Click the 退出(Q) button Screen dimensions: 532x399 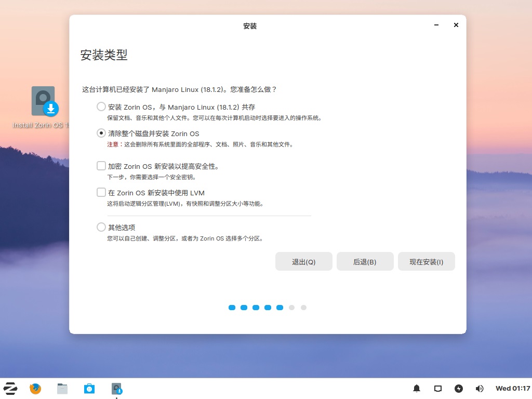point(303,261)
